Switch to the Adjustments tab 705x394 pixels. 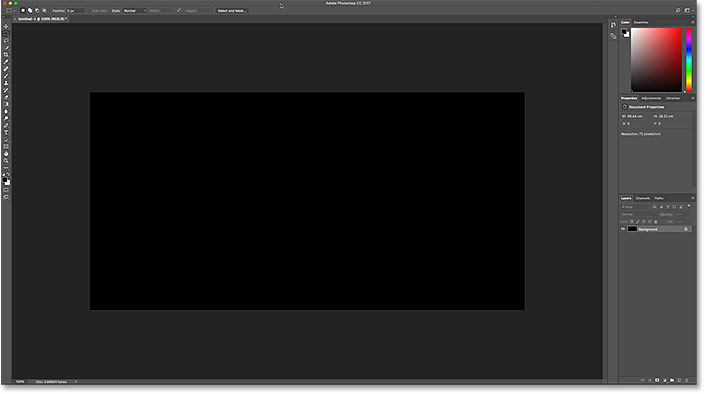coord(651,98)
